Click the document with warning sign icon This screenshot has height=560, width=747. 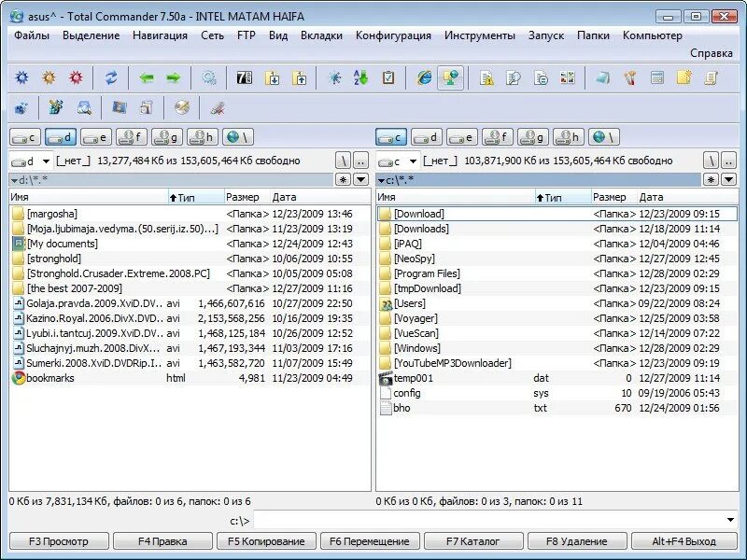click(x=486, y=77)
